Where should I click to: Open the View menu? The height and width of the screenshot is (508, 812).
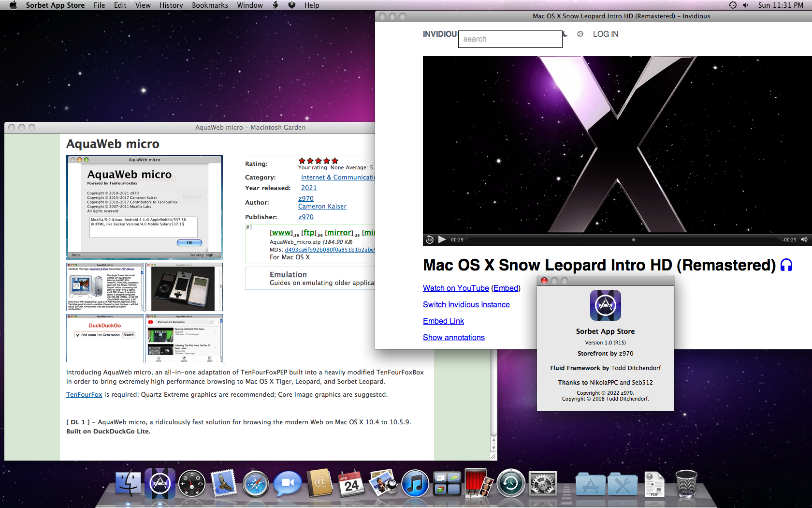click(x=143, y=5)
